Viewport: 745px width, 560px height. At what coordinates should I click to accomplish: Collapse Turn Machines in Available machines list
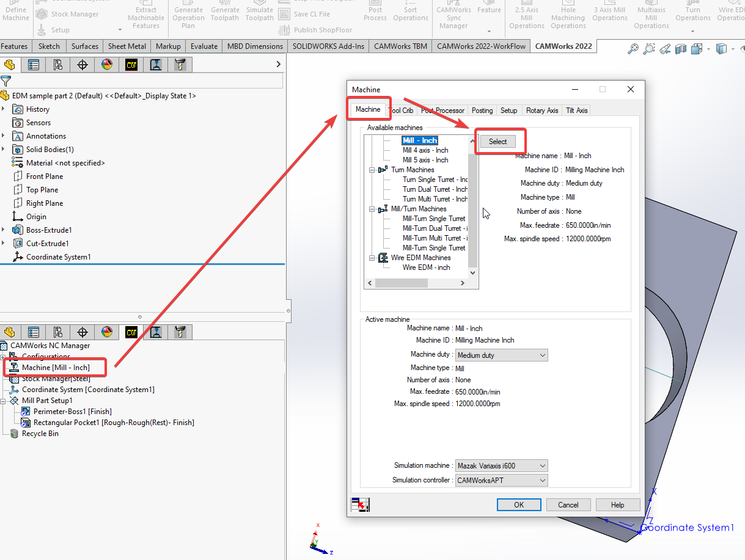(x=372, y=170)
